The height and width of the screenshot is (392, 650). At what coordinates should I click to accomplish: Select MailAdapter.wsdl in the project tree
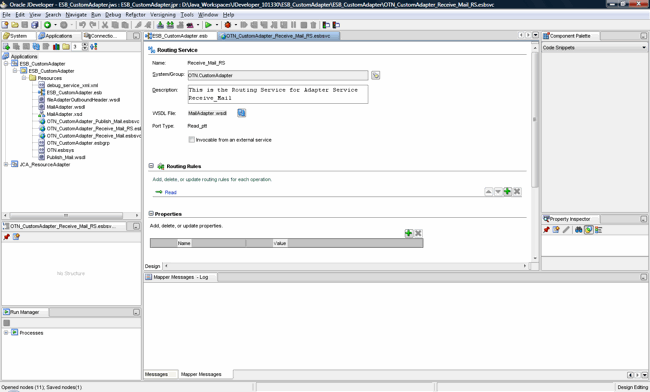coord(65,107)
